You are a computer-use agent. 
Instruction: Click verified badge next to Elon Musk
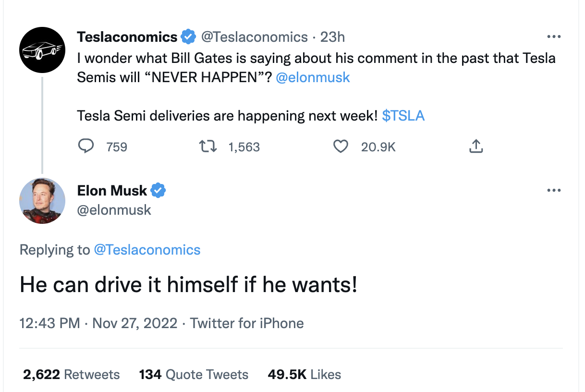(158, 191)
